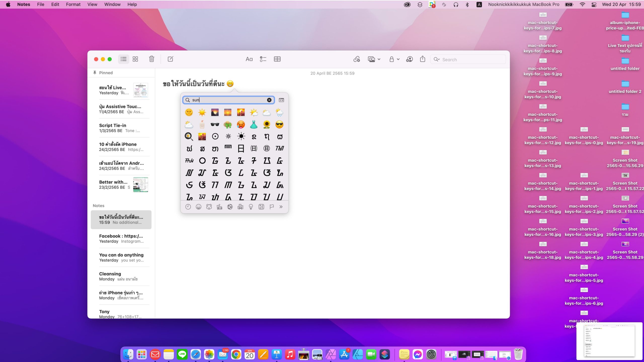Open the photos and media dropdown
Screen dimensions: 644x362
click(374, 59)
